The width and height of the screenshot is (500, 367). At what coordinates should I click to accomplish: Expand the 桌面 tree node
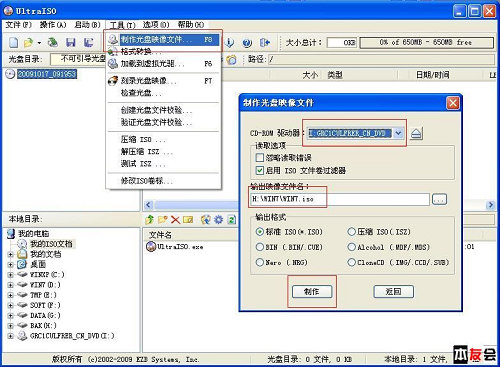click(10, 265)
